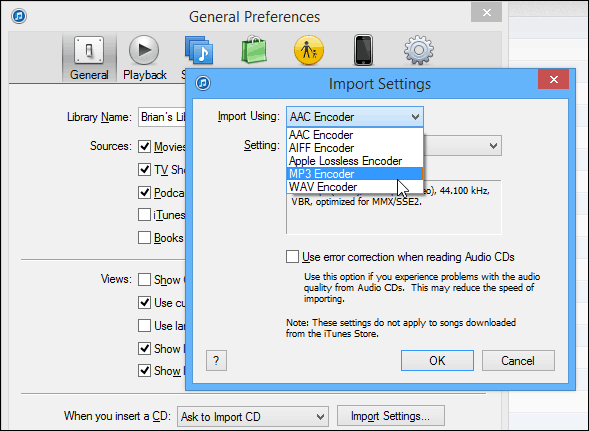589x431 pixels.
Task: Select MP3 Encoder from the list
Action: tap(355, 174)
